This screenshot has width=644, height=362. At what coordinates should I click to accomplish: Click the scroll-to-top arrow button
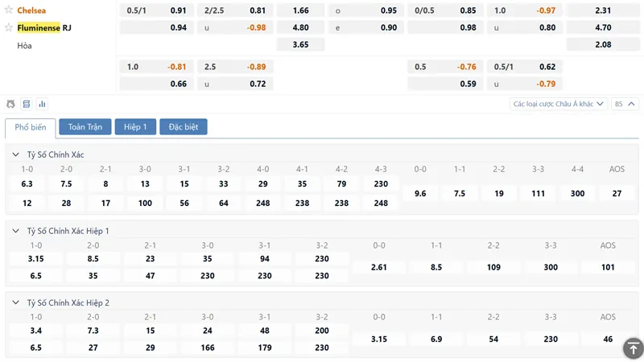pos(633,348)
